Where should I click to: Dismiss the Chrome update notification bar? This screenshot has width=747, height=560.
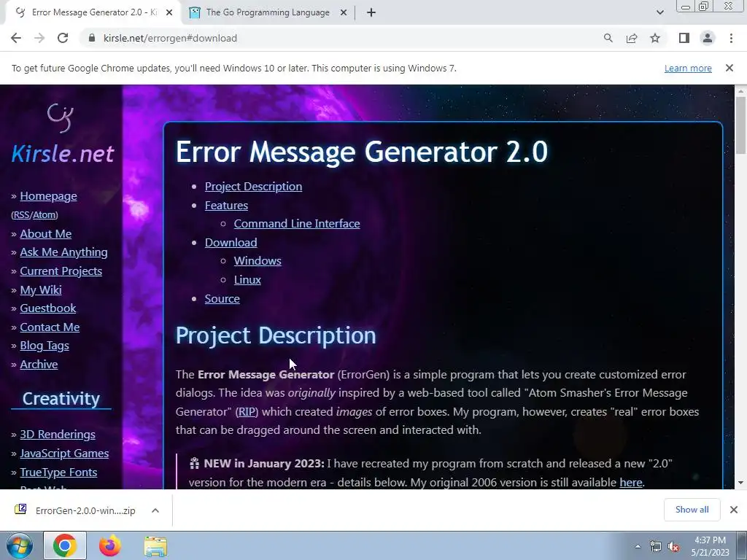(729, 68)
